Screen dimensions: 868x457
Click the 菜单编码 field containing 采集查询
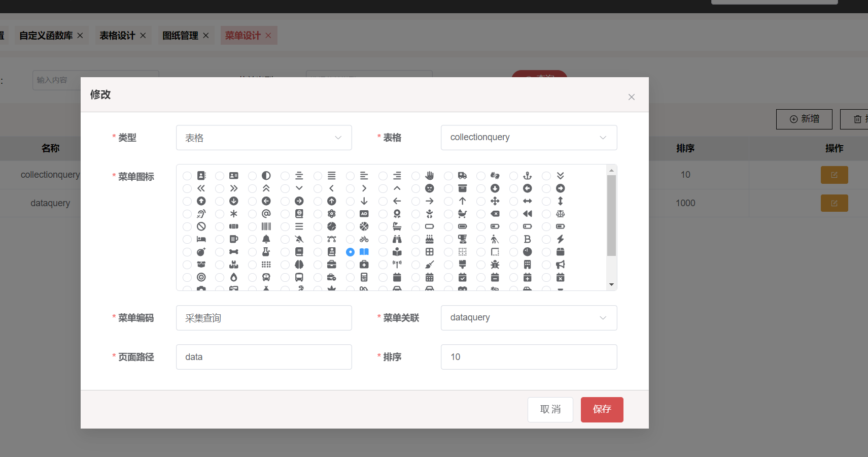click(264, 318)
